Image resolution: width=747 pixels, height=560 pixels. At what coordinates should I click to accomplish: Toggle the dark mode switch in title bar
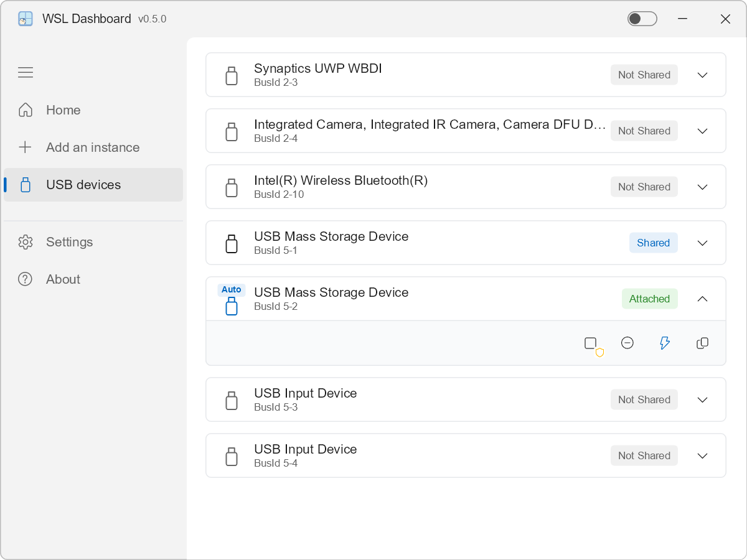tap(642, 19)
